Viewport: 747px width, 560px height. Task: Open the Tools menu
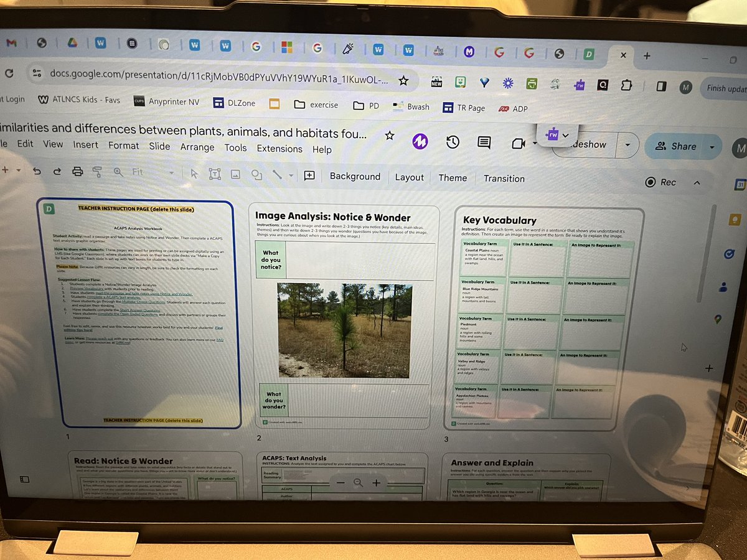(x=235, y=148)
